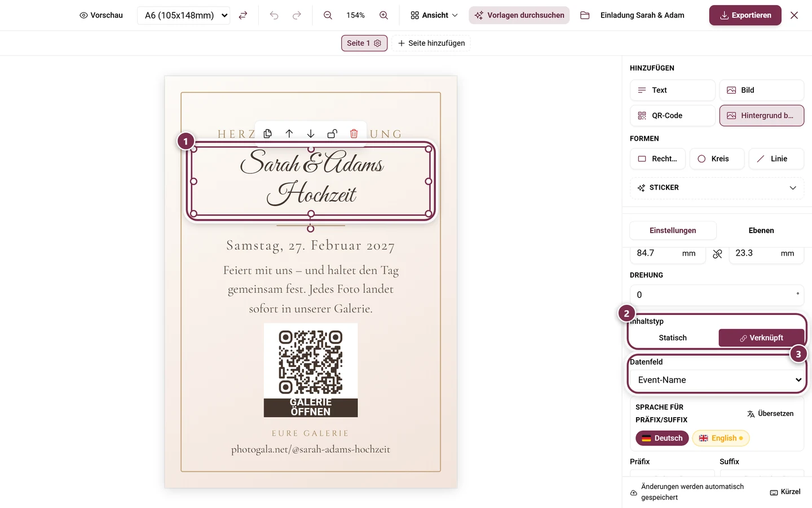Select the English language chip
This screenshot has height=508, width=812.
[721, 438]
